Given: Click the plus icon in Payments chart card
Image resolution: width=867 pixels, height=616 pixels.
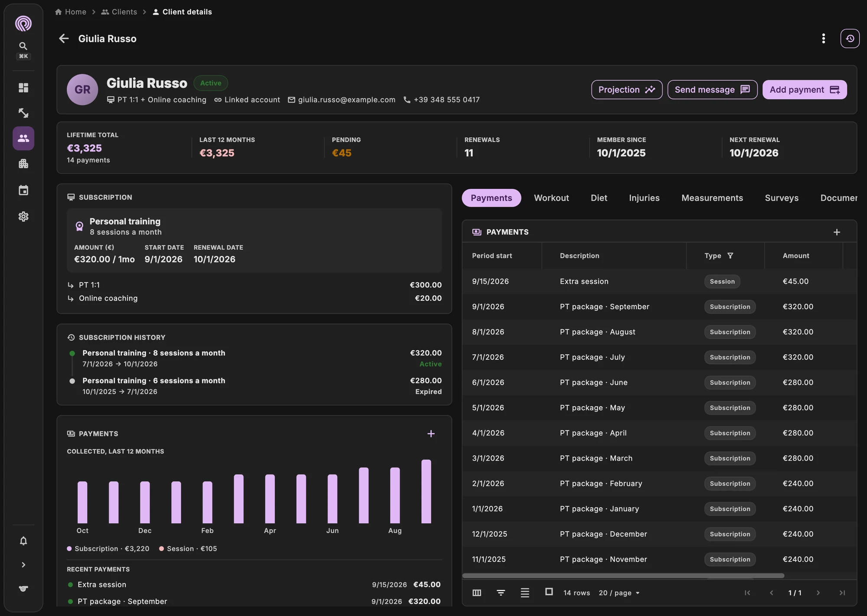Looking at the screenshot, I should point(431,434).
